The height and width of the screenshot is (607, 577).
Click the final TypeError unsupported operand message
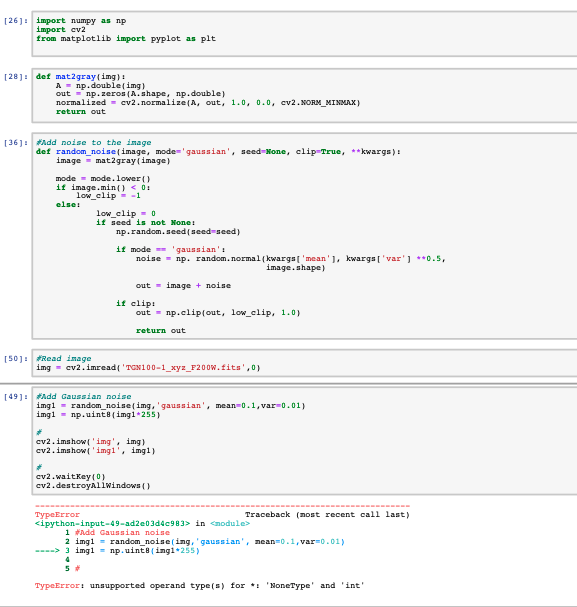click(199, 585)
